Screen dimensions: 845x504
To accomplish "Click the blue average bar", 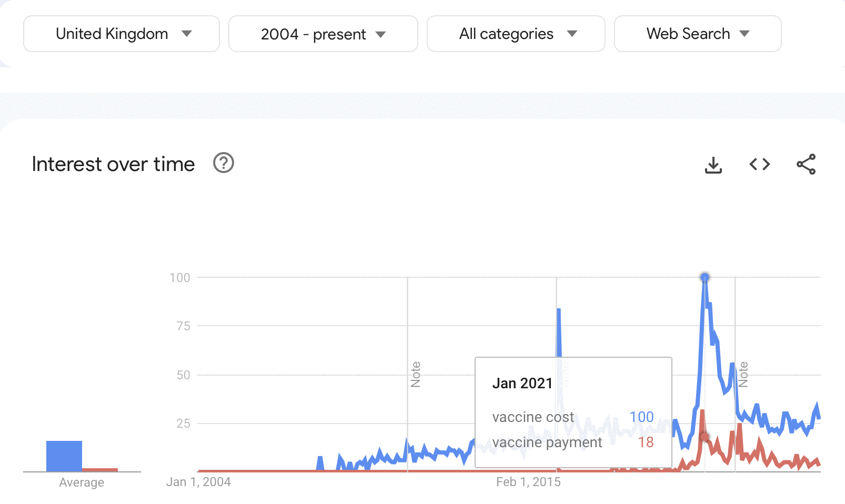I will pyautogui.click(x=64, y=456).
